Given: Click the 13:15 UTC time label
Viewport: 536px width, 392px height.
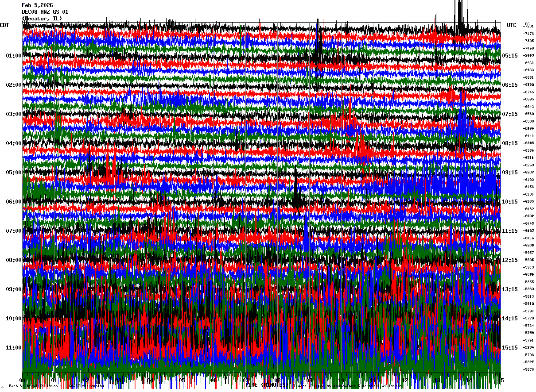Looking at the screenshot, I should pyautogui.click(x=510, y=289).
